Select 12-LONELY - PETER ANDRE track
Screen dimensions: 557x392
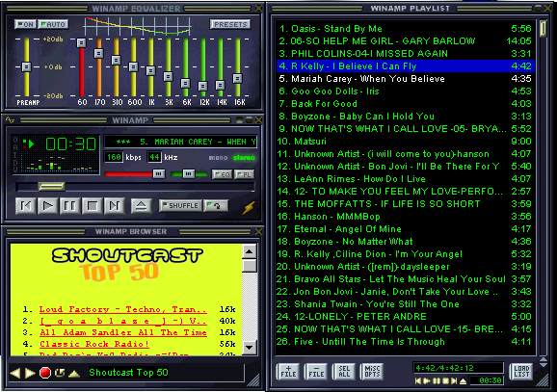click(405, 316)
